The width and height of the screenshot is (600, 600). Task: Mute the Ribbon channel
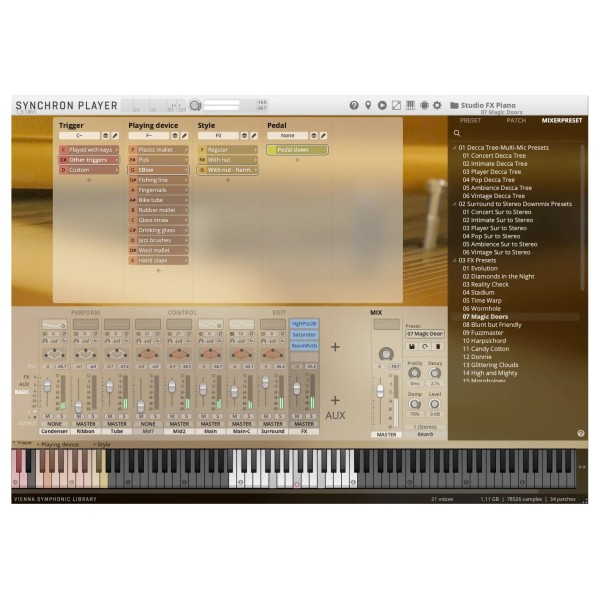(79, 416)
